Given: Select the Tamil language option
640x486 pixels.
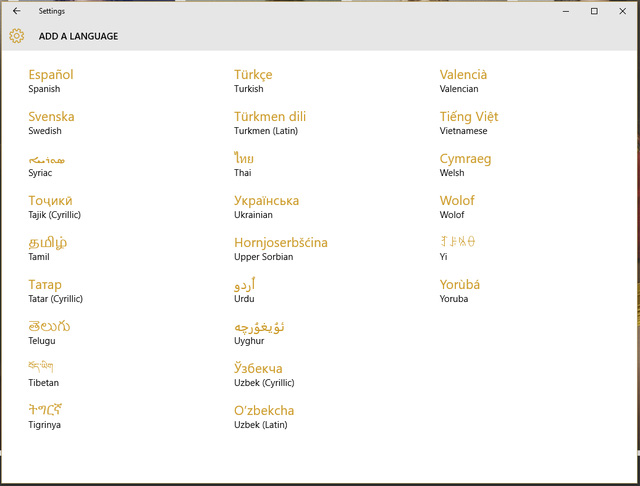Looking at the screenshot, I should [48, 249].
